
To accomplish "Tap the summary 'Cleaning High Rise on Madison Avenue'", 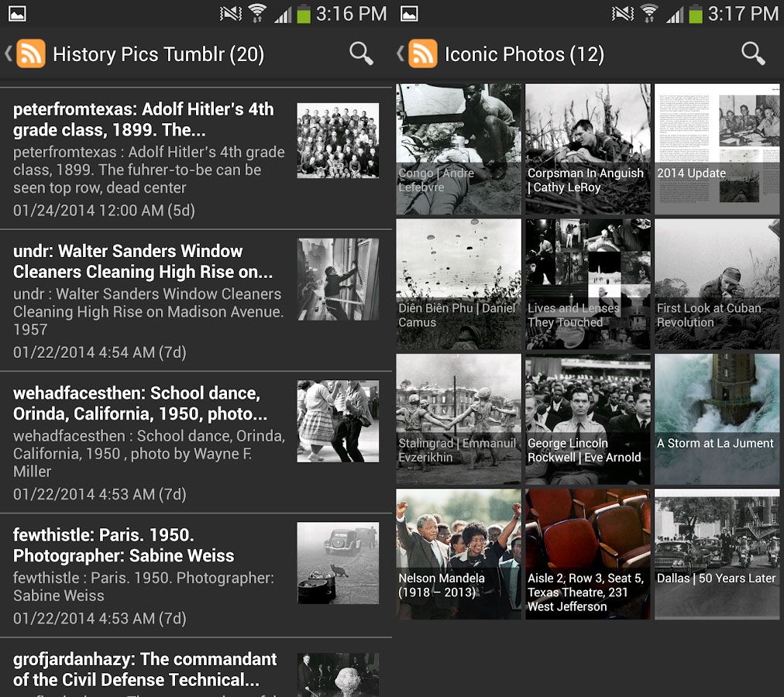I will [x=148, y=312].
